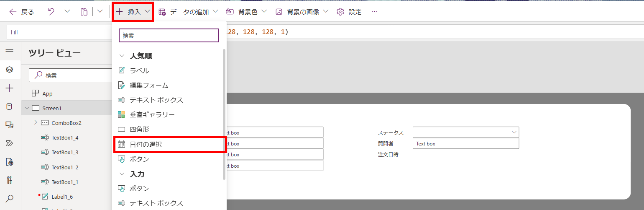Open the Power Automate icon in sidebar
The image size is (644, 210).
pyautogui.click(x=10, y=143)
